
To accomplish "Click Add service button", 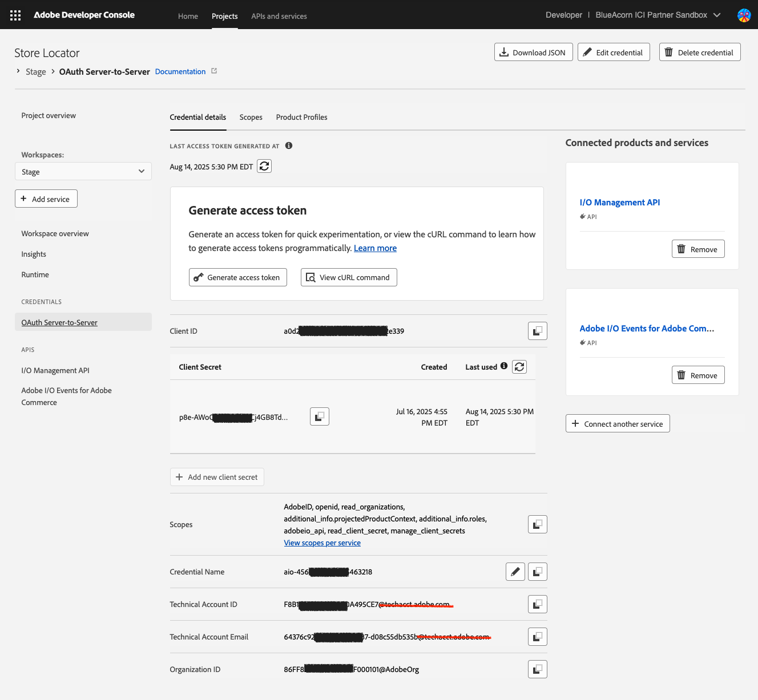I will pyautogui.click(x=46, y=199).
